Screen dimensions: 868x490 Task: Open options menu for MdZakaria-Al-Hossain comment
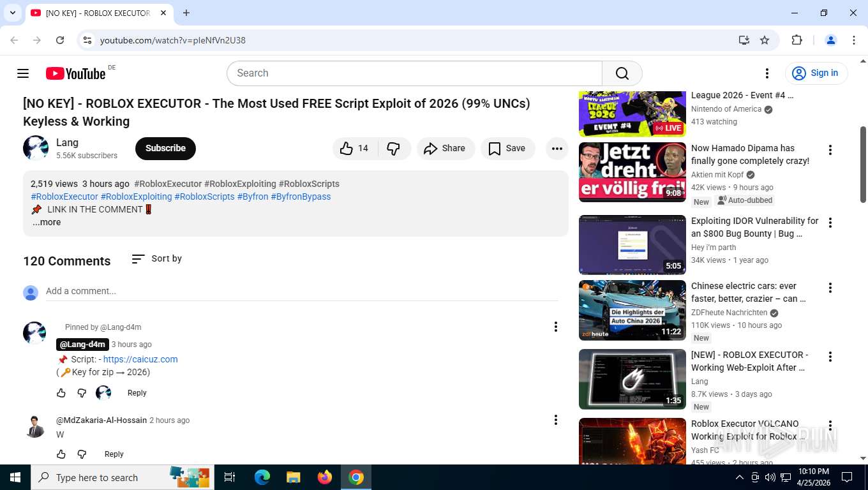556,419
